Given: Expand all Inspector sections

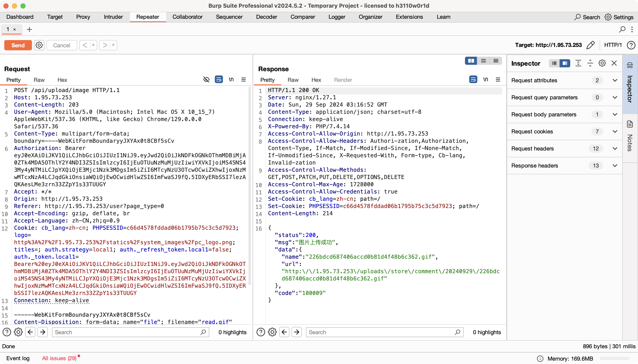Looking at the screenshot, I should pyautogui.click(x=578, y=63).
